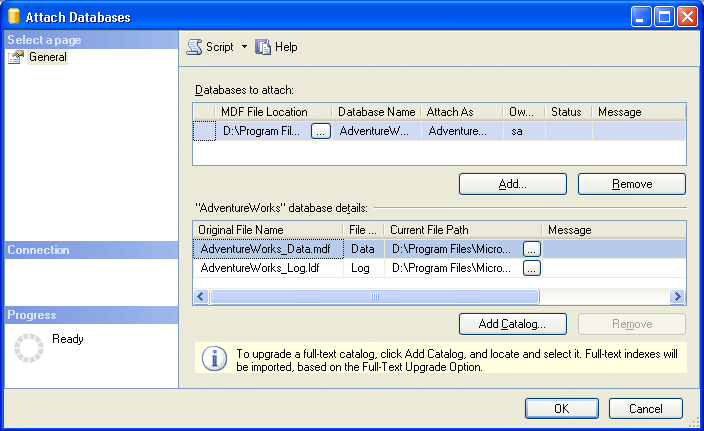Cancel the Attach Databases dialog
Image resolution: width=704 pixels, height=431 pixels.
pos(645,408)
